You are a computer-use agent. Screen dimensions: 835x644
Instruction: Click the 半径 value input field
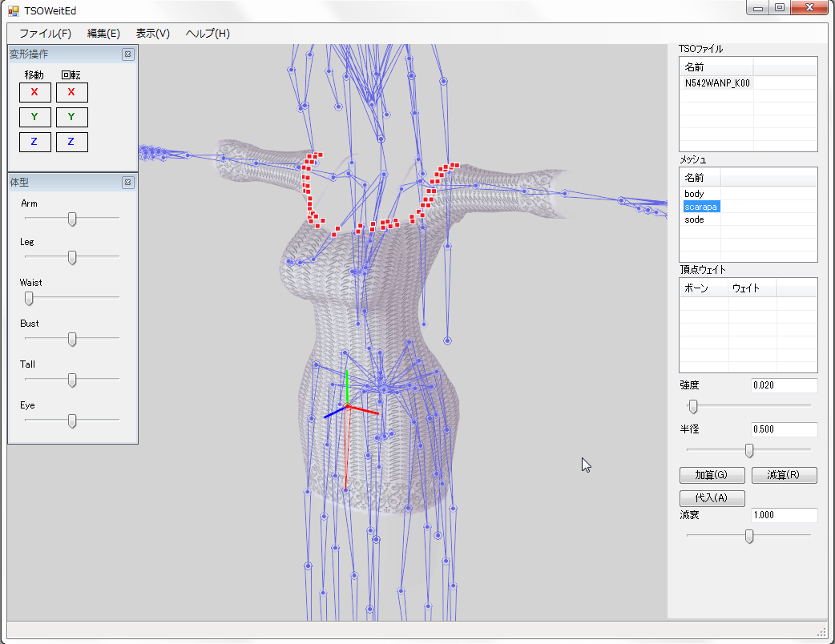pyautogui.click(x=784, y=429)
